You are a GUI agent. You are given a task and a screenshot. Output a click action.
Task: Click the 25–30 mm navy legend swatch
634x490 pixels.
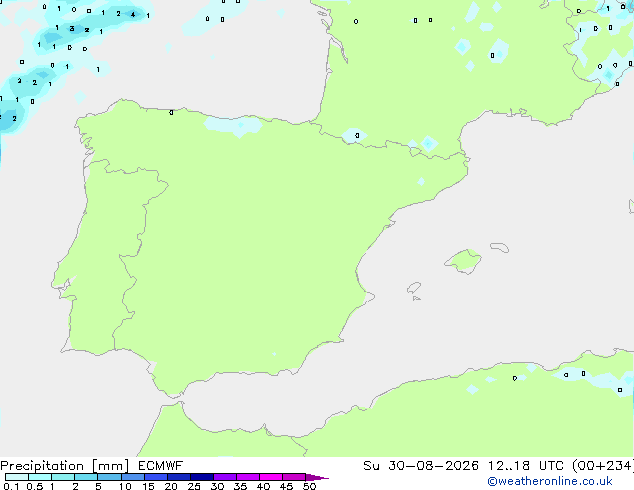point(201,477)
